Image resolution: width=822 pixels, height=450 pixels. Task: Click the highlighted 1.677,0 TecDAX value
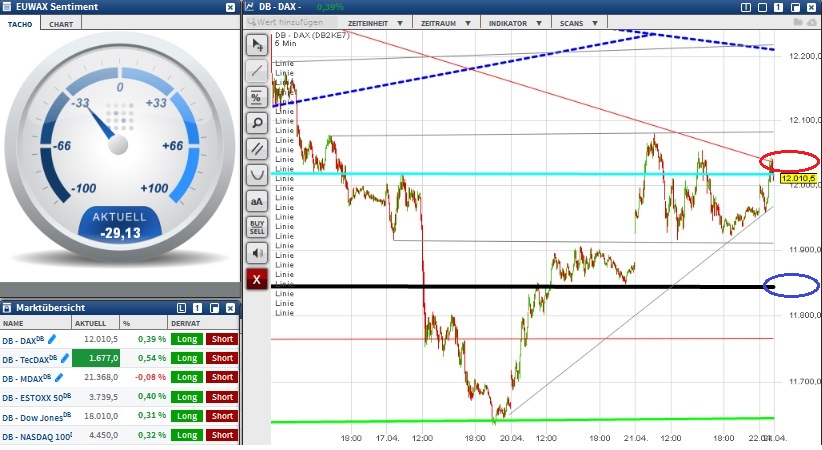pos(96,358)
